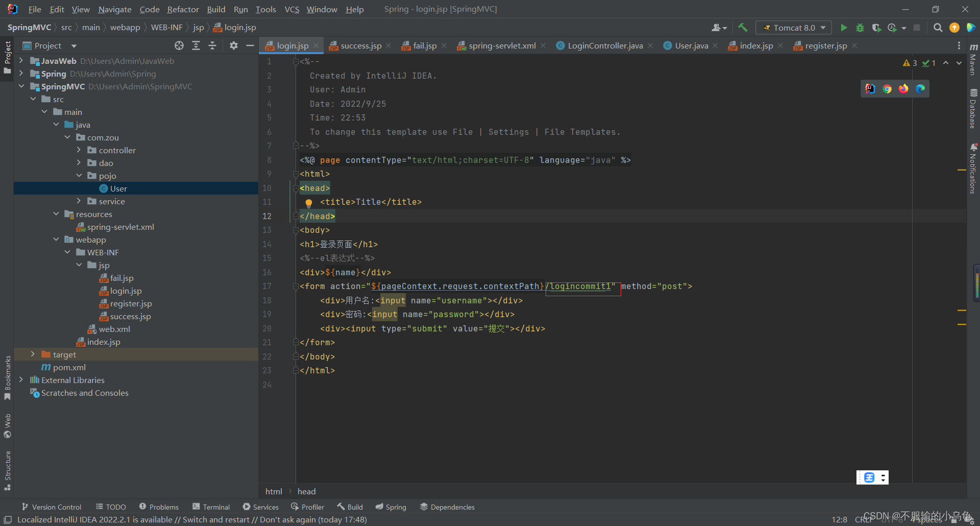Select web.xml in project tree
980x526 pixels.
click(114, 329)
